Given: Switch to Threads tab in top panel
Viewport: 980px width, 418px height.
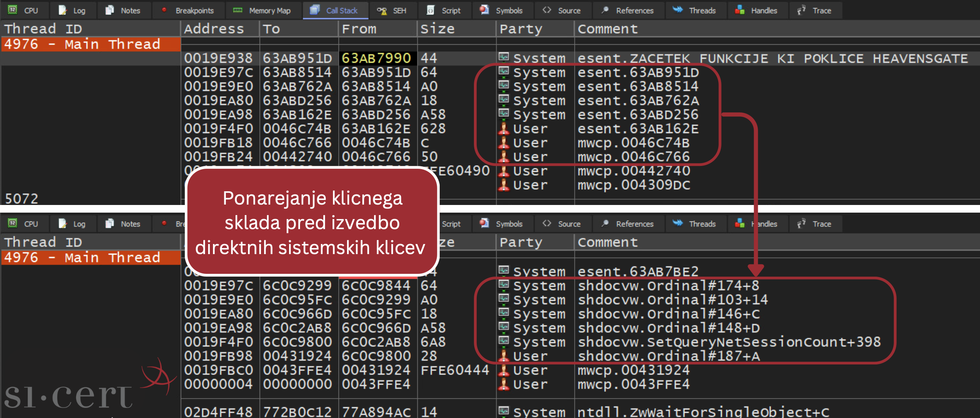Looking at the screenshot, I should coord(695,10).
